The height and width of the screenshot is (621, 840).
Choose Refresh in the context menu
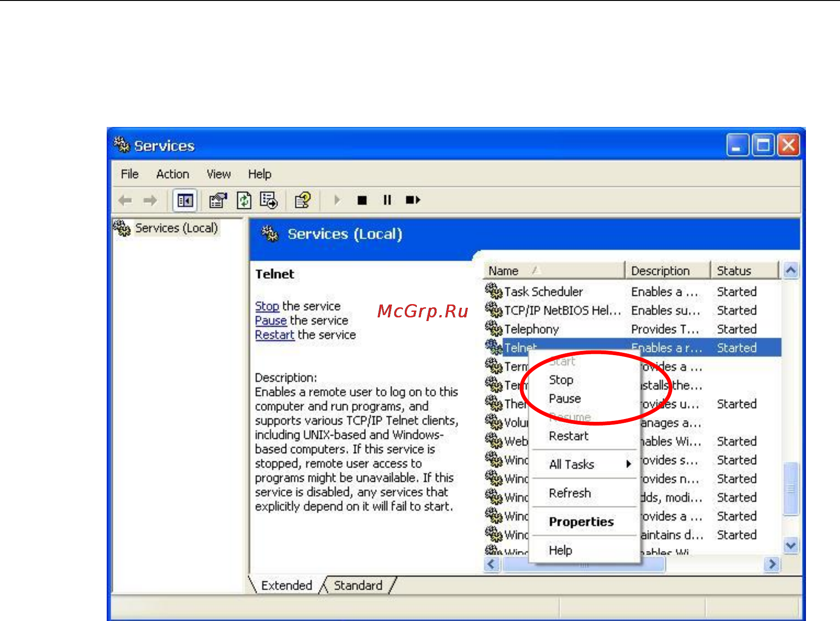point(570,493)
